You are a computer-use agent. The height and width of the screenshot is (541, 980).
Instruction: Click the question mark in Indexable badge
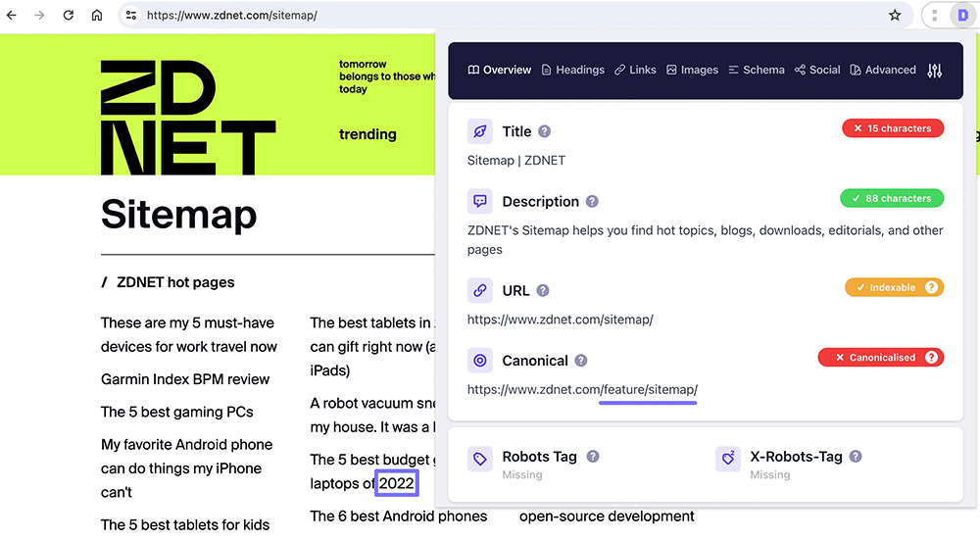[931, 287]
